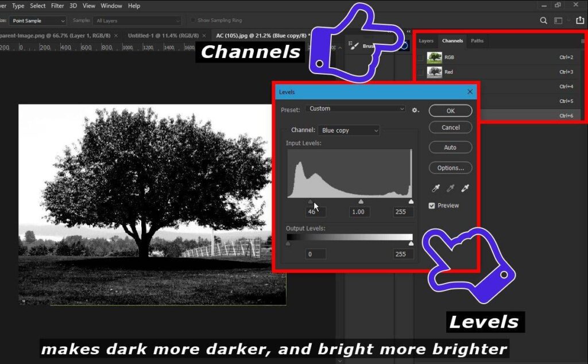Close the parent-Image.png document tab
Viewport: 588px width, 364px height.
pyautogui.click(x=116, y=36)
